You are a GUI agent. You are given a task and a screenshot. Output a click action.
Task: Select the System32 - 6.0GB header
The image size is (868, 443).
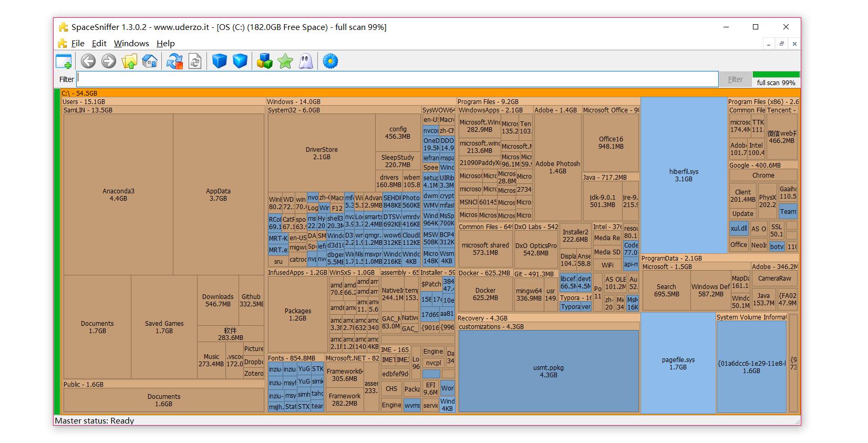pyautogui.click(x=344, y=110)
